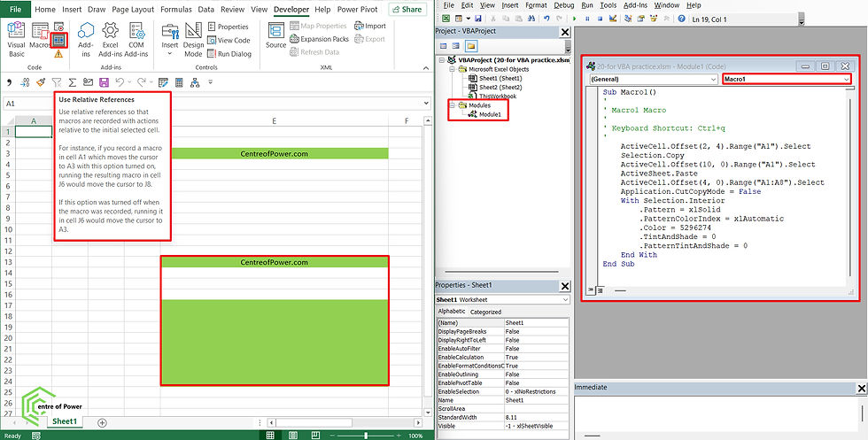Add a new sheet with the plus button

pyautogui.click(x=102, y=423)
